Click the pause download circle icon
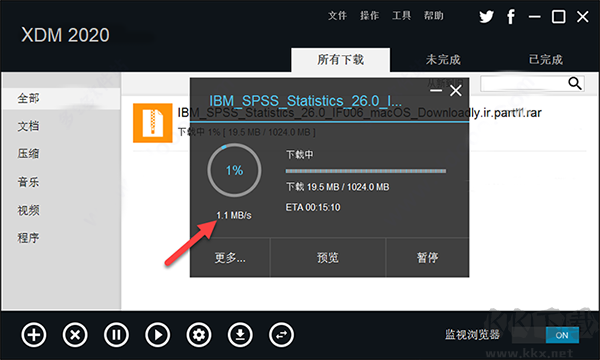The width and height of the screenshot is (600, 360). tap(116, 335)
